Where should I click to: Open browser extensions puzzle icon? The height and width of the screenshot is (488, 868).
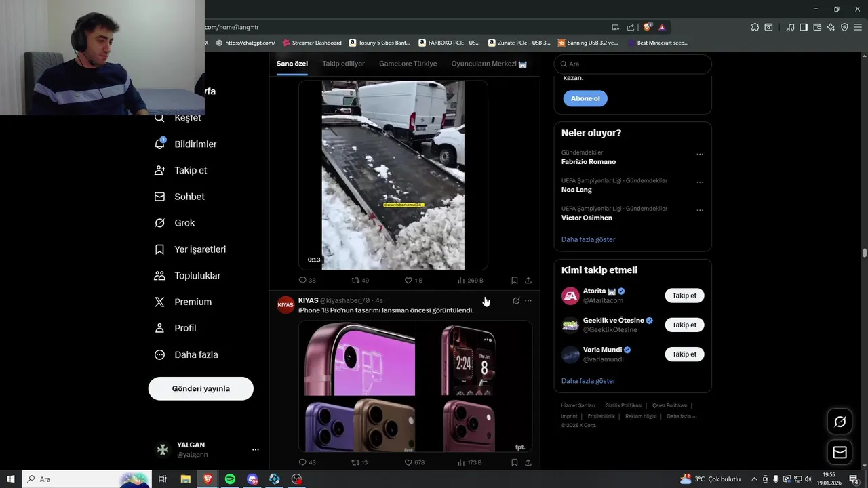click(755, 27)
